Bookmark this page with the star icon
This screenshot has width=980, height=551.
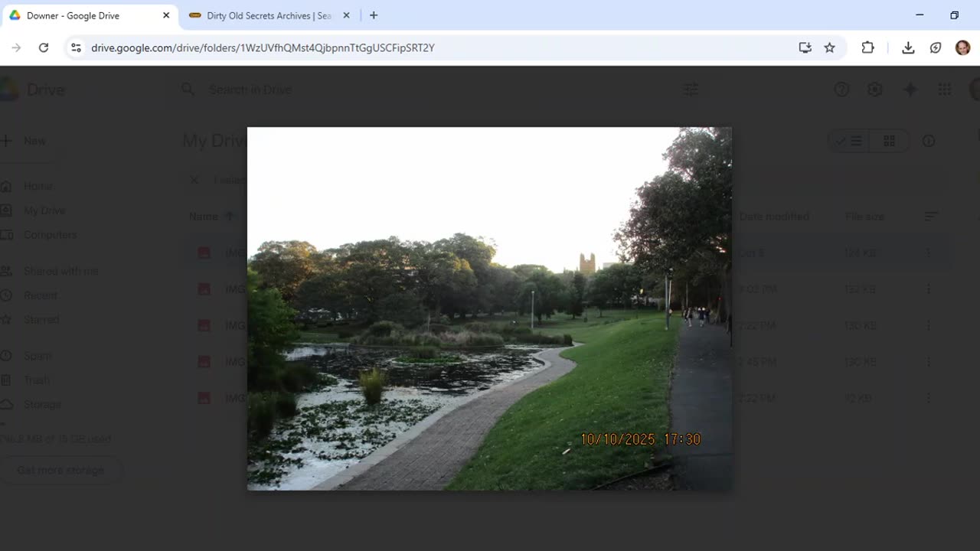coord(829,47)
